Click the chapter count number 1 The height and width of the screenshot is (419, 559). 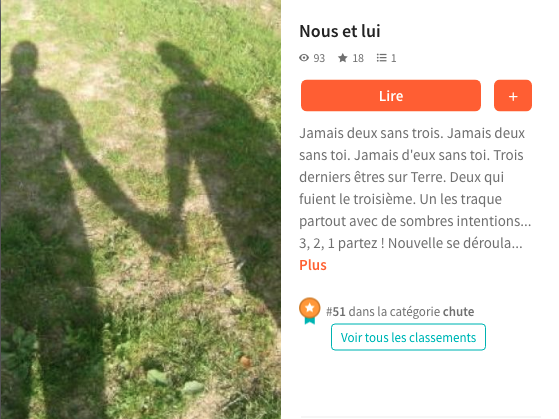393,58
